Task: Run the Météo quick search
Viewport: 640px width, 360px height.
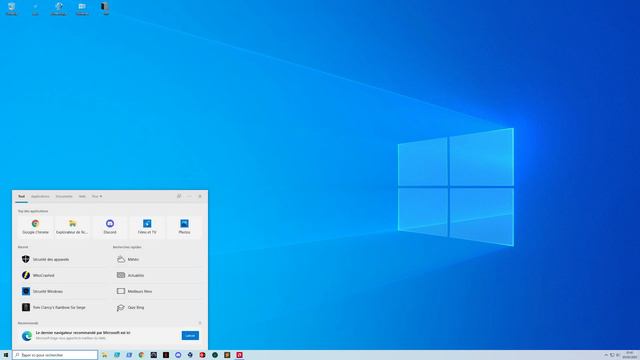Action: (x=158, y=259)
